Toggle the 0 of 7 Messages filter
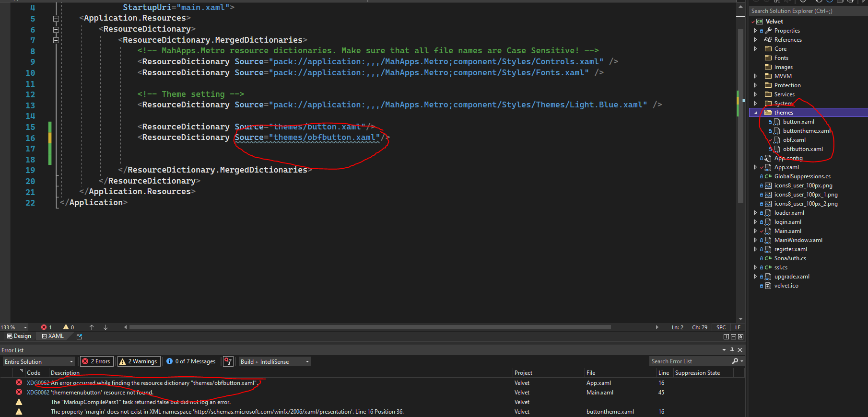 click(x=191, y=361)
